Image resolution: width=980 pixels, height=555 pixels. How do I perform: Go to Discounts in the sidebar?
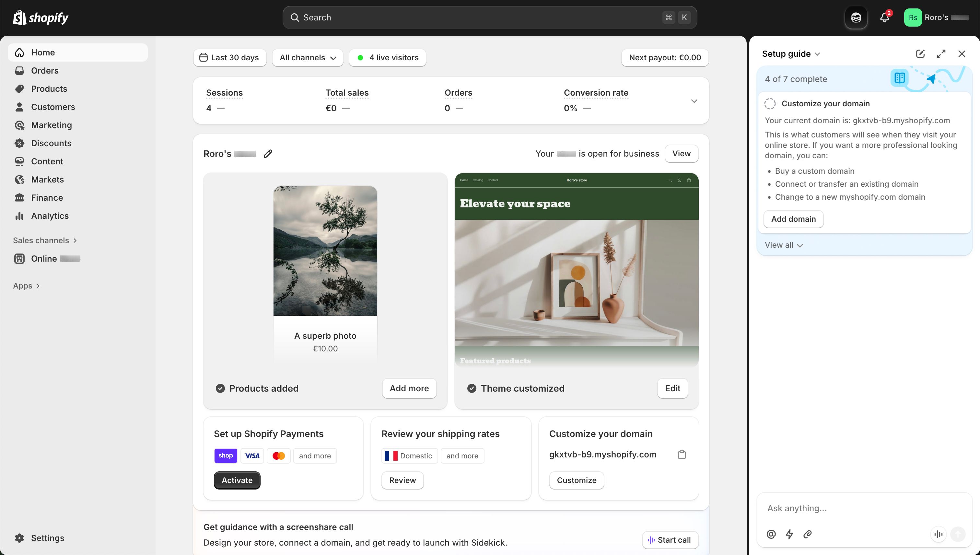tap(51, 143)
